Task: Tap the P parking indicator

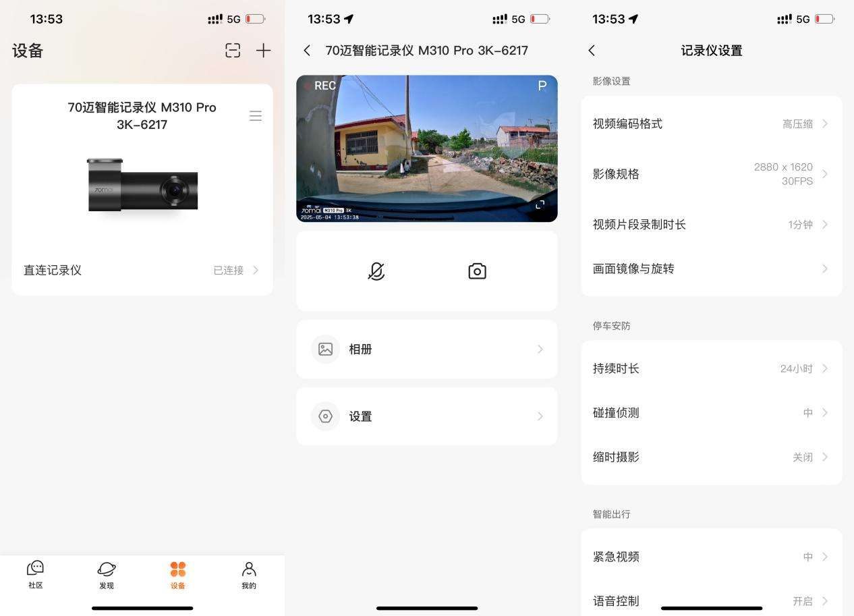Action: (542, 86)
